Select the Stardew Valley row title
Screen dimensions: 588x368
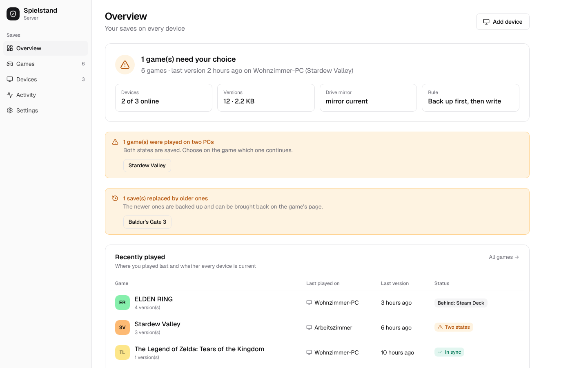click(x=158, y=324)
